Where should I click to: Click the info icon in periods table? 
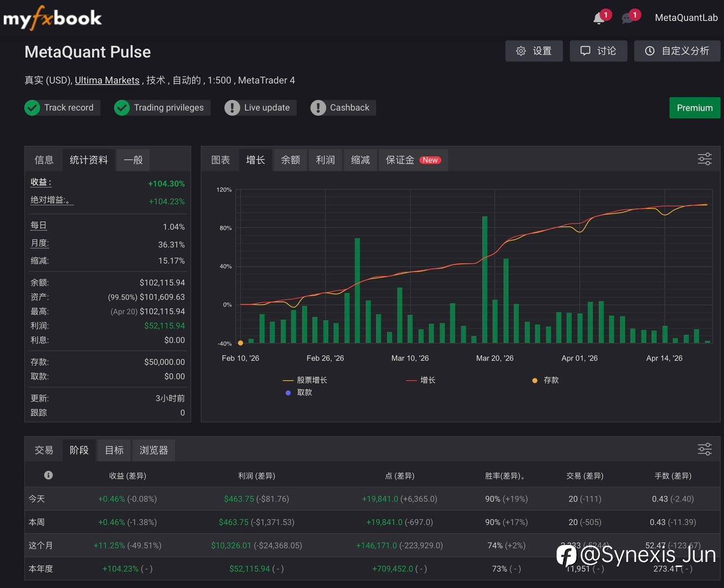pyautogui.click(x=49, y=475)
